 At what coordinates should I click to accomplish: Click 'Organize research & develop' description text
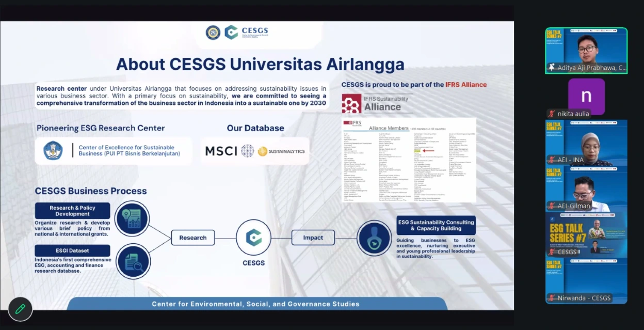(73, 229)
